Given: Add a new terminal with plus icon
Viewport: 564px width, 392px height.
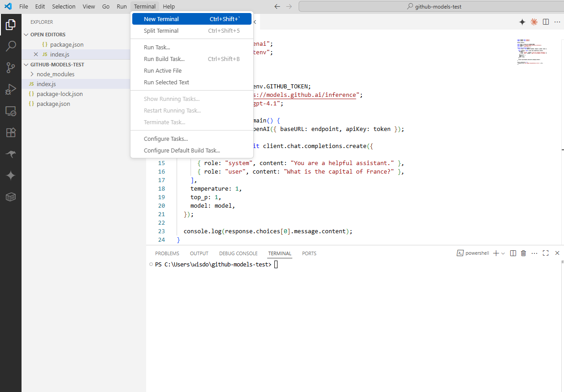Looking at the screenshot, I should pos(496,253).
